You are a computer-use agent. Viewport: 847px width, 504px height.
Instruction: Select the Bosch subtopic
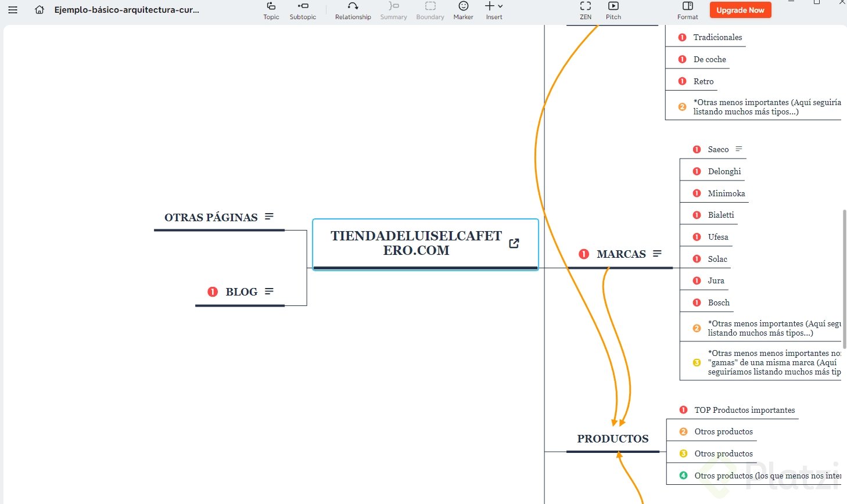coord(719,303)
